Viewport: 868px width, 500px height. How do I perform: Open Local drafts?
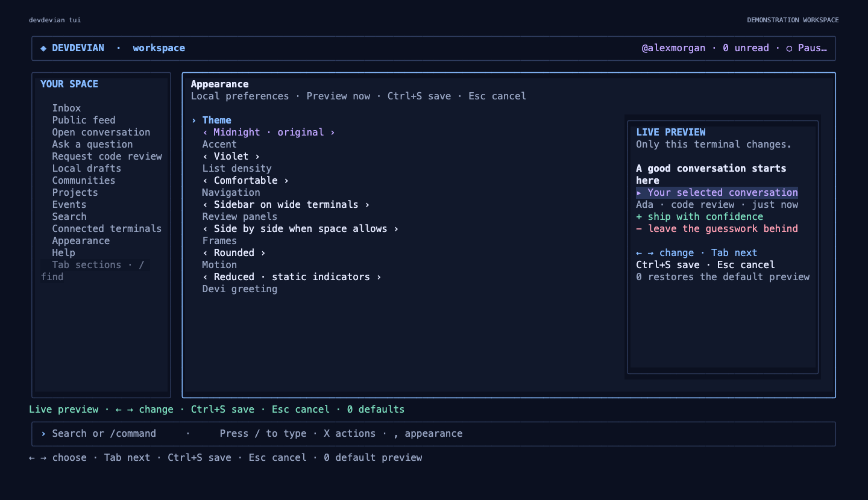pyautogui.click(x=87, y=169)
